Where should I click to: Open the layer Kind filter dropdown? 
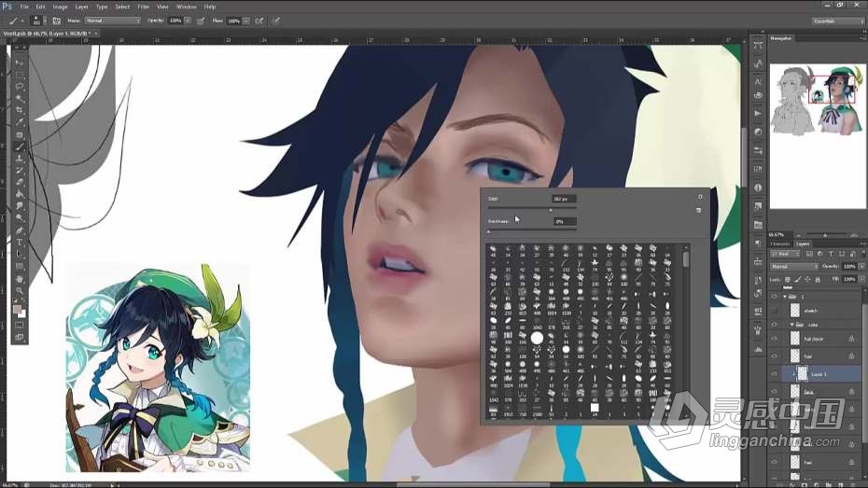[784, 254]
